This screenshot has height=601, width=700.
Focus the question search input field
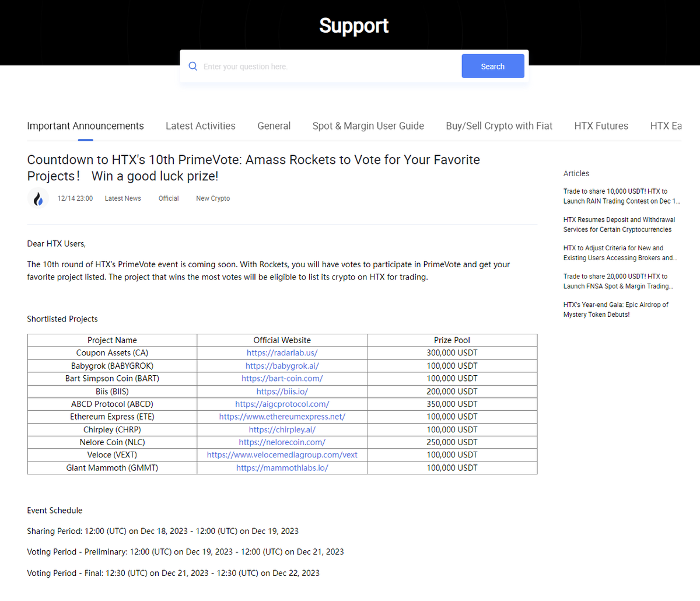tap(330, 67)
